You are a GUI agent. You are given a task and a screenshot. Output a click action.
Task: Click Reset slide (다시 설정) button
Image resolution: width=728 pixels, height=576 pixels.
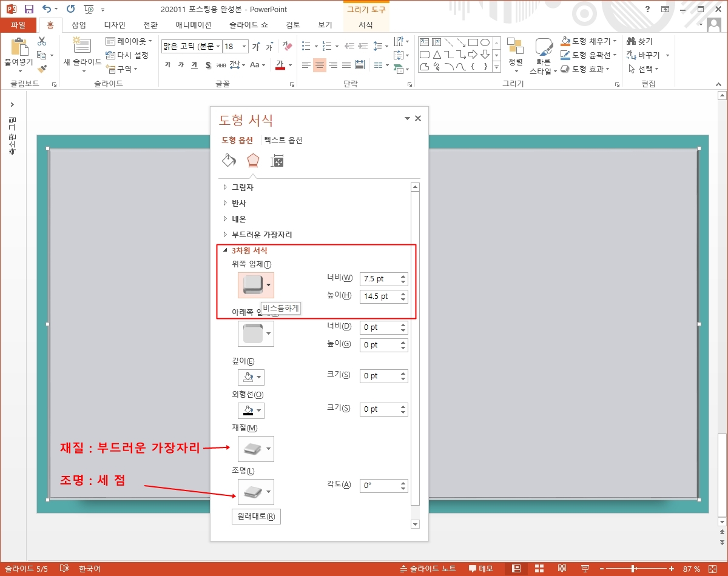[x=127, y=55]
